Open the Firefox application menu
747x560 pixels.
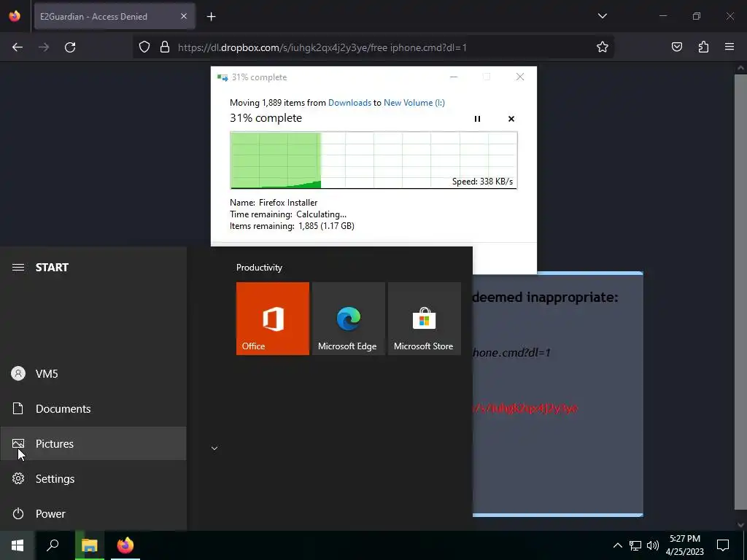[729, 47]
